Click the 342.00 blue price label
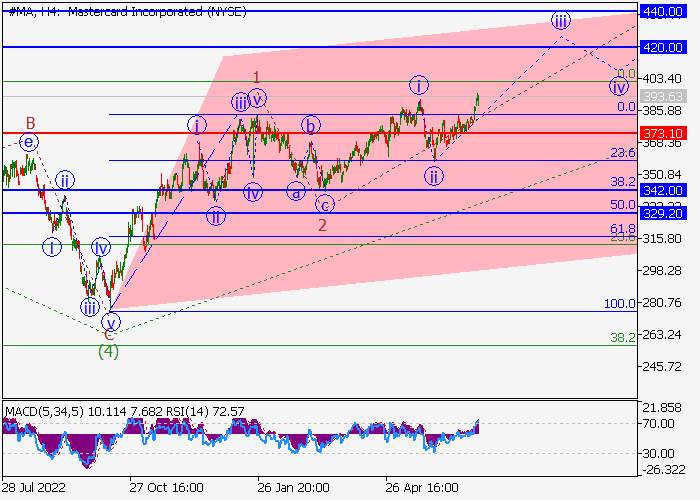This screenshot has height=500, width=700. 662,191
